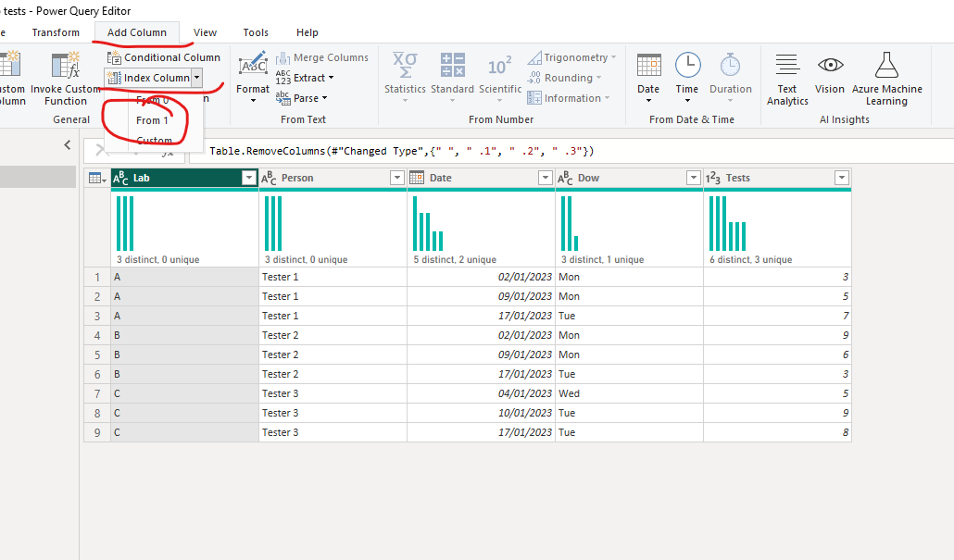954x560 pixels.
Task: Switch to the View tab
Action: click(205, 32)
